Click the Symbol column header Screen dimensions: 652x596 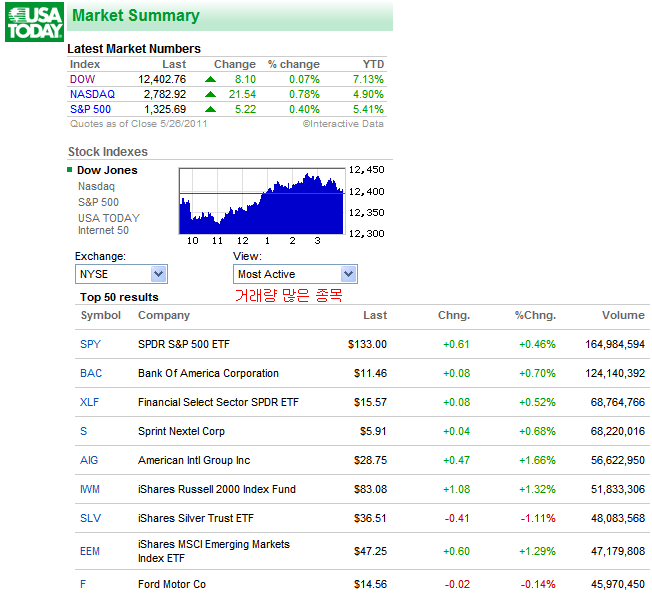click(101, 315)
